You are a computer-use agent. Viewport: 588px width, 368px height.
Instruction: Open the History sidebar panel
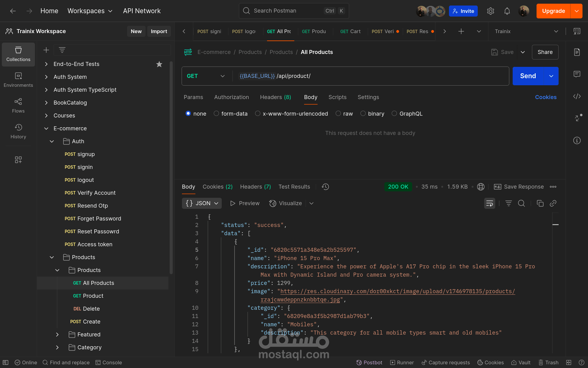pyautogui.click(x=18, y=131)
